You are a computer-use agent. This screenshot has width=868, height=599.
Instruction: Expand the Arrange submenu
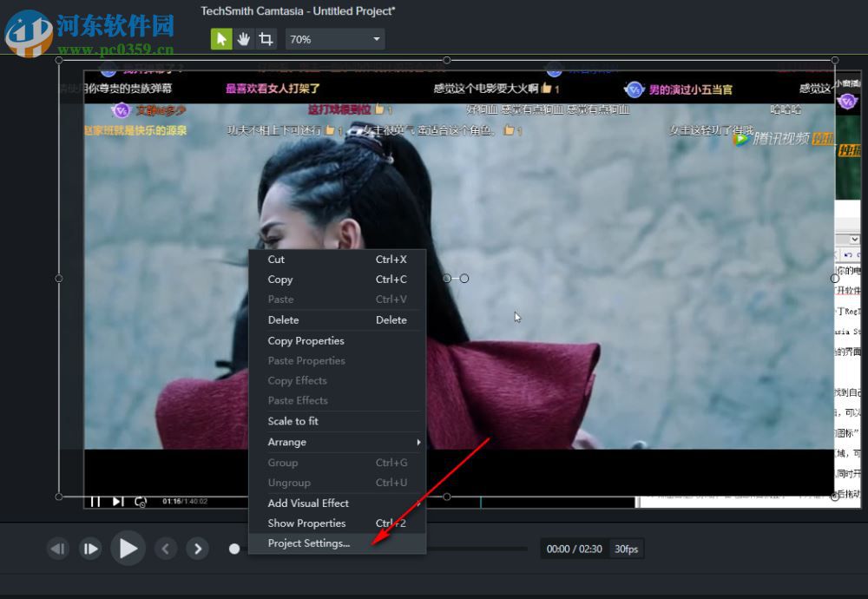(x=330, y=442)
